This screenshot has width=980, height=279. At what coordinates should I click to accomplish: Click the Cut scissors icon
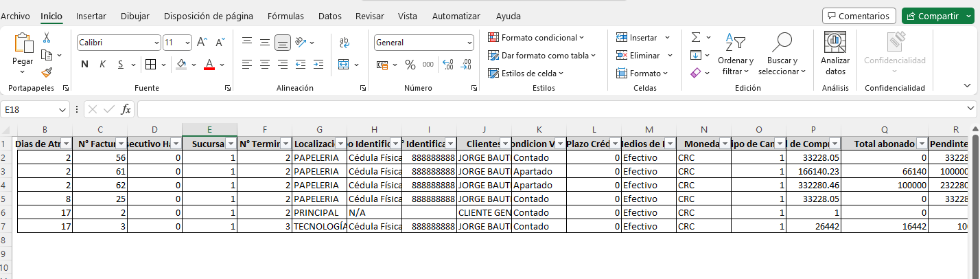[47, 38]
